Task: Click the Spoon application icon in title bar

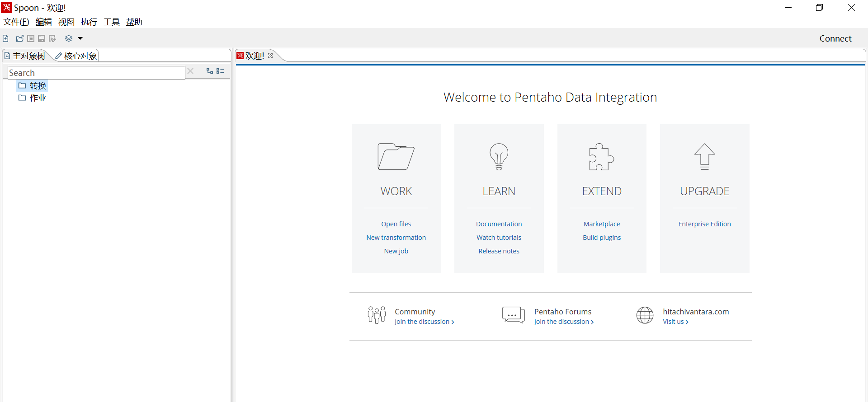Action: tap(6, 7)
